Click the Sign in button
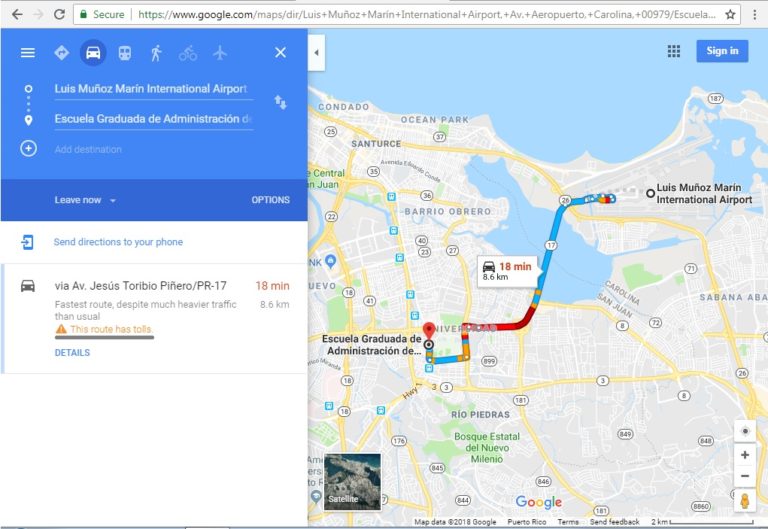This screenshot has width=768, height=529. pos(722,51)
